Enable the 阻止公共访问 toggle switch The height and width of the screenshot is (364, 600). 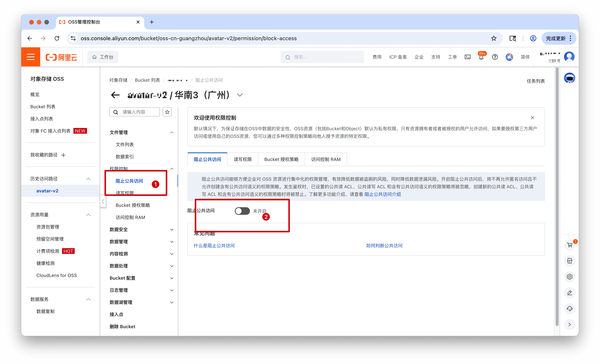(x=242, y=211)
